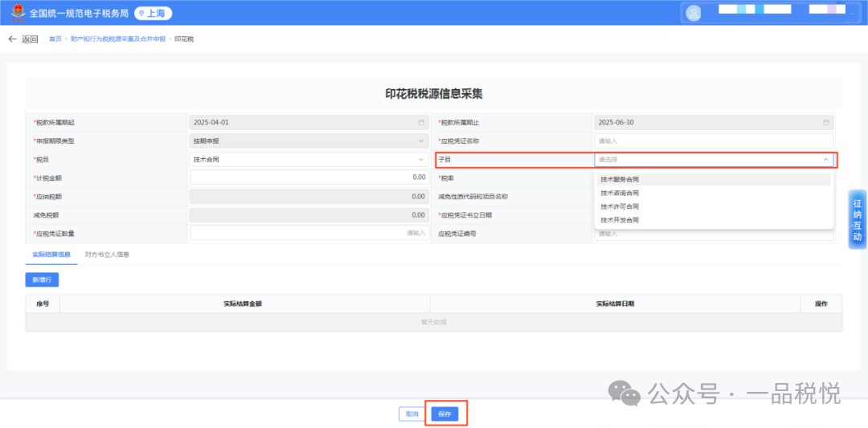Select 技术咨询合同 option

point(620,193)
